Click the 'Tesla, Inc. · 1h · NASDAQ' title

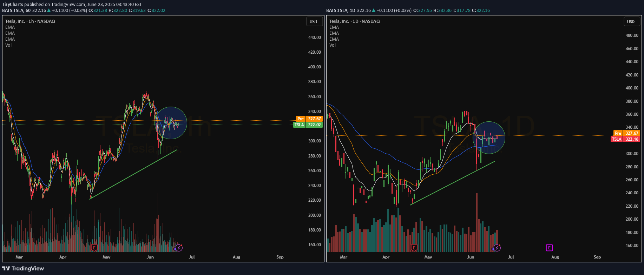tap(30, 21)
